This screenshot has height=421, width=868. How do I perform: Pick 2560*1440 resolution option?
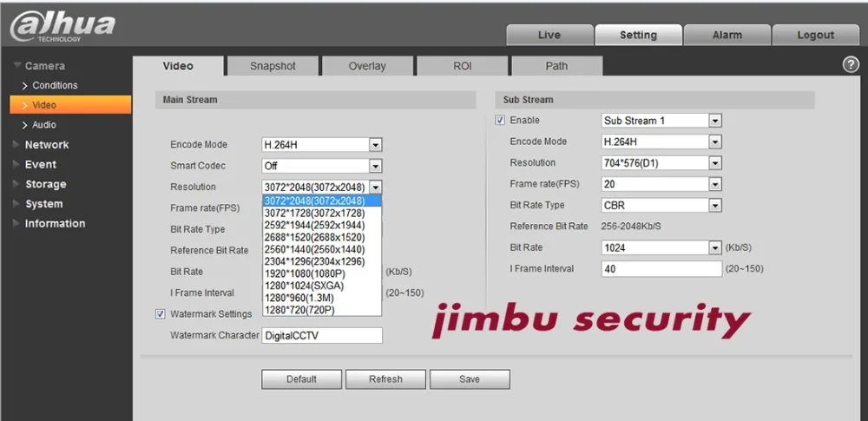point(322,249)
